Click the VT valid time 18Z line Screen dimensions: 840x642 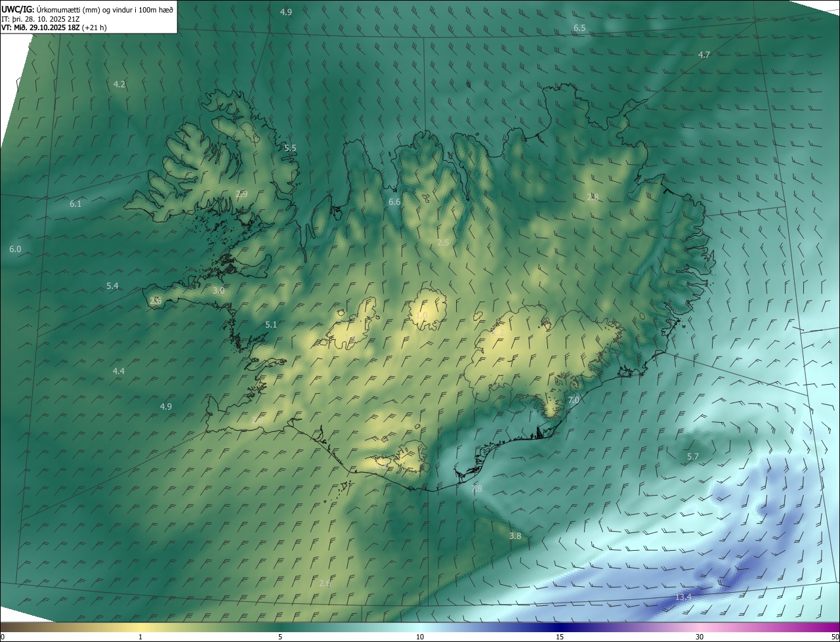coord(54,28)
